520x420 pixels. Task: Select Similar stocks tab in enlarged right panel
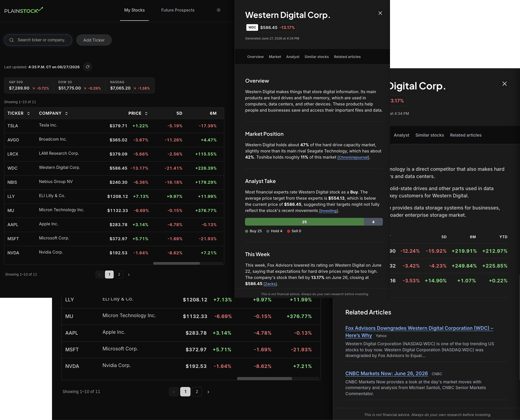429,135
